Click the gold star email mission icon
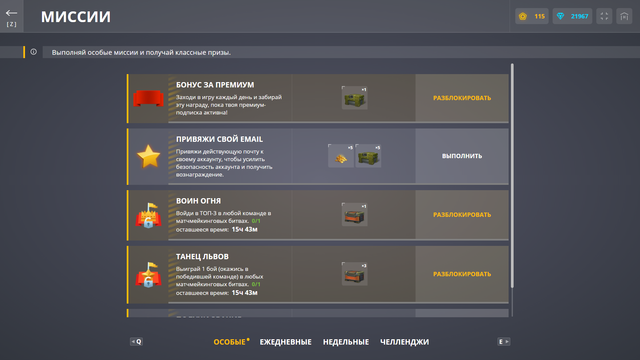The width and height of the screenshot is (640, 360). click(149, 156)
